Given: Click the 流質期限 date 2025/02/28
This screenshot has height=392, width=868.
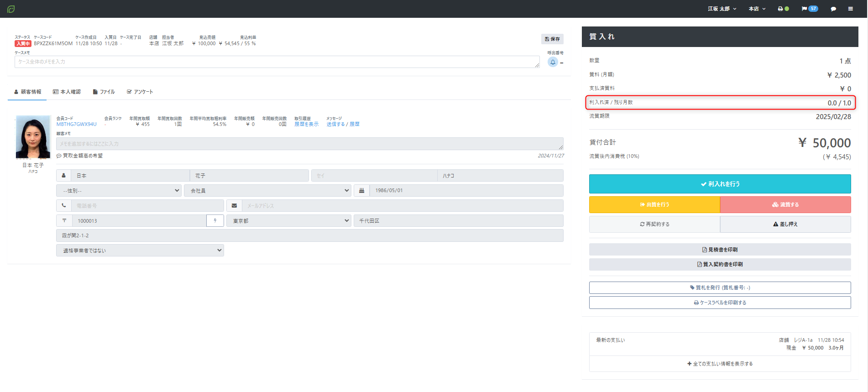Looking at the screenshot, I should 833,117.
